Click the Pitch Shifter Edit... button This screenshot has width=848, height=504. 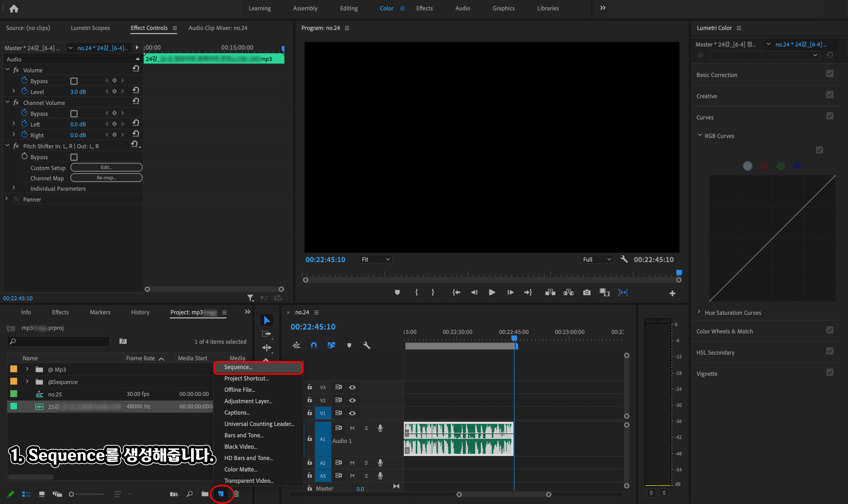(x=106, y=167)
